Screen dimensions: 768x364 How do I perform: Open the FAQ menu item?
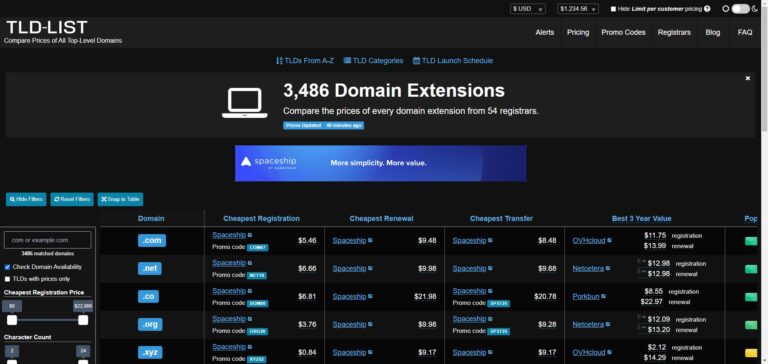pyautogui.click(x=745, y=32)
